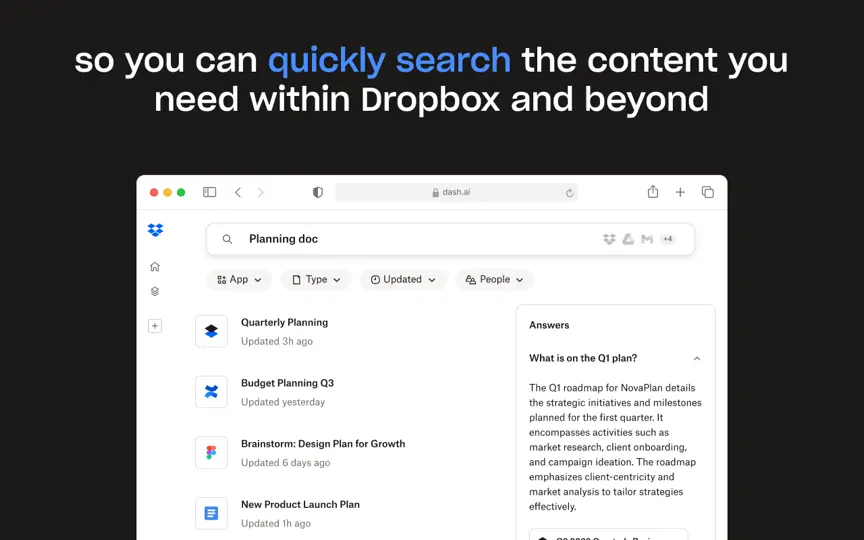This screenshot has height=540, width=864.
Task: Open New Product Launch Plan doc icon
Action: (x=212, y=513)
